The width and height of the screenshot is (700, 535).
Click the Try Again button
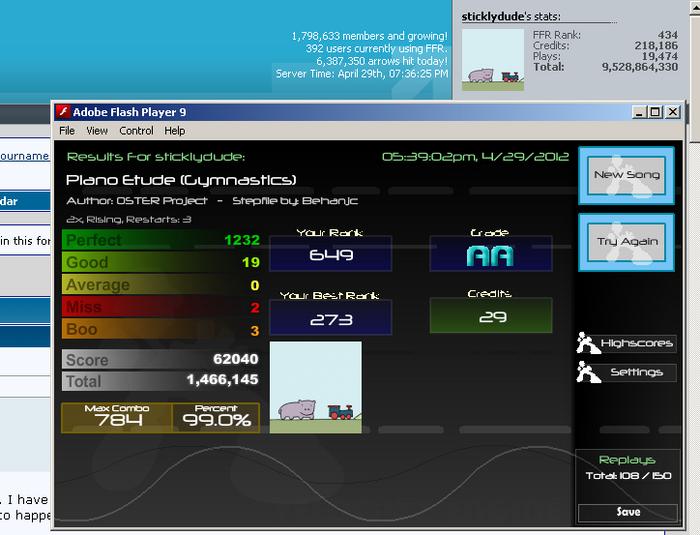tap(626, 242)
